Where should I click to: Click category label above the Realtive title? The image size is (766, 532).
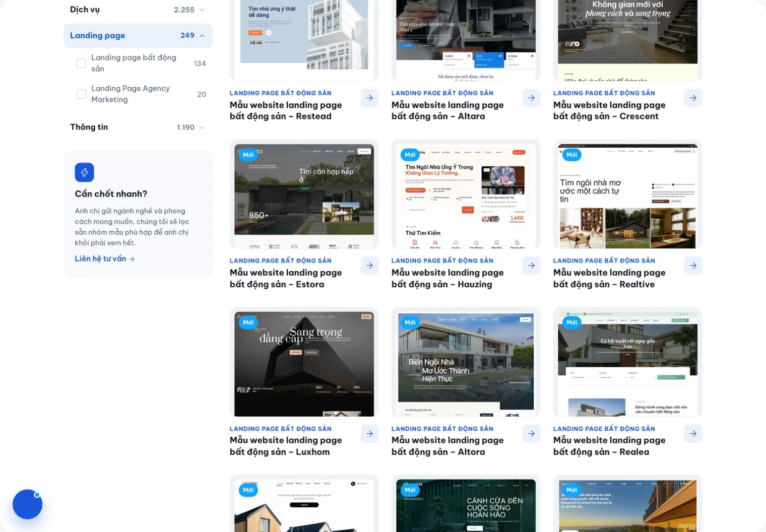click(604, 260)
